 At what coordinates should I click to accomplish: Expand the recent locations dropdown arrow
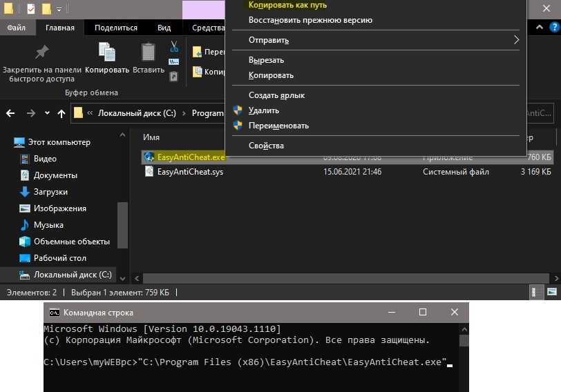[x=47, y=113]
